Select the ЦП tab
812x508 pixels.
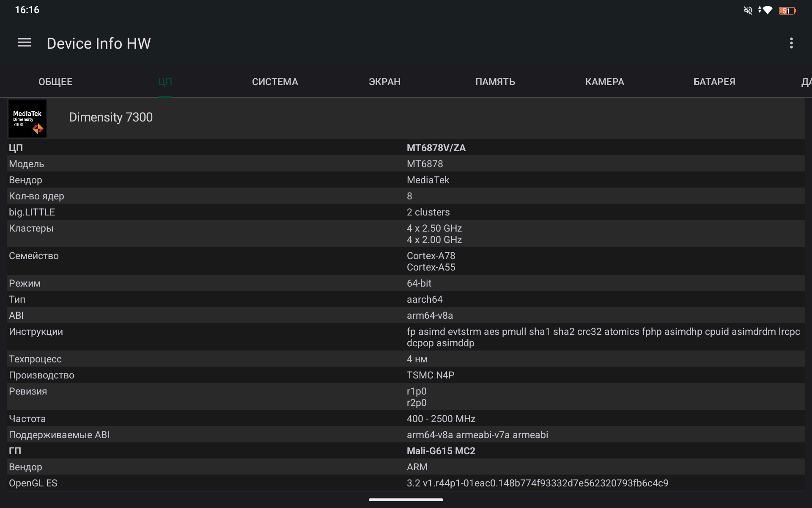165,82
